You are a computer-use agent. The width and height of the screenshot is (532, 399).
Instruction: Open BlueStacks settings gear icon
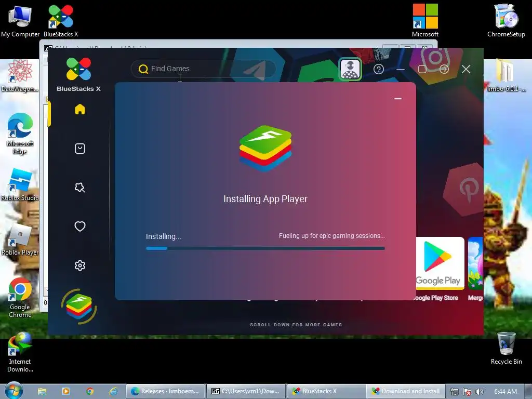80,265
